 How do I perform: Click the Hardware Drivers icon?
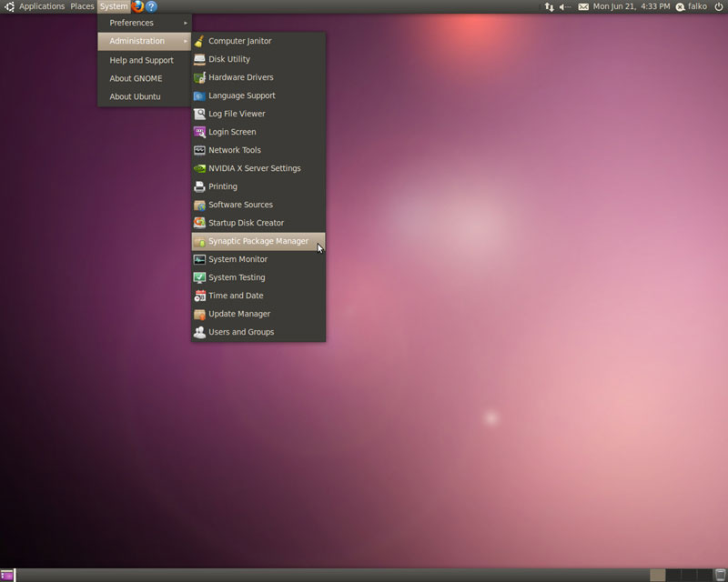point(199,77)
